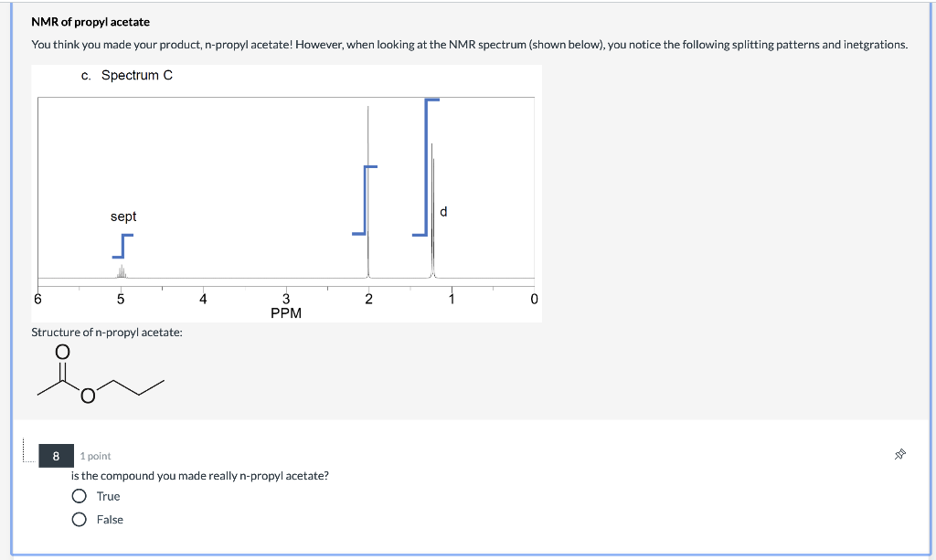Click the 'False' answer label text

(x=110, y=520)
